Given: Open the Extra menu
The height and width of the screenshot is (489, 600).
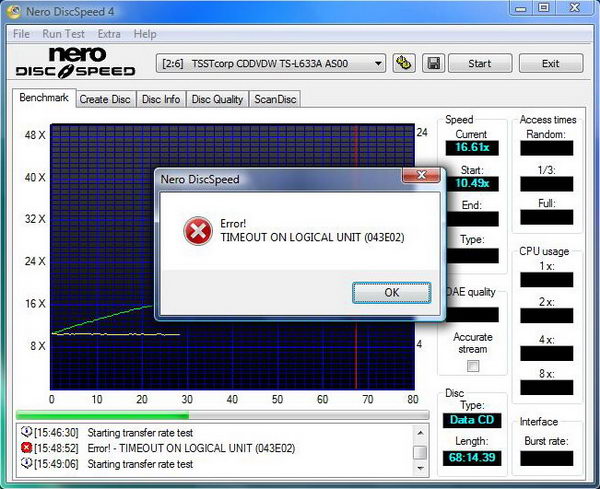Looking at the screenshot, I should [x=110, y=33].
